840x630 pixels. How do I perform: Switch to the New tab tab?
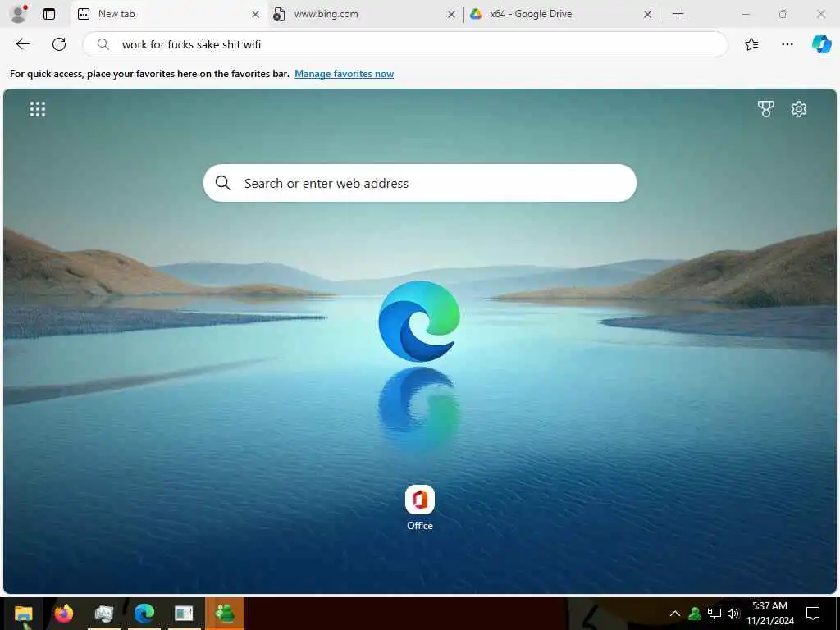(168, 14)
